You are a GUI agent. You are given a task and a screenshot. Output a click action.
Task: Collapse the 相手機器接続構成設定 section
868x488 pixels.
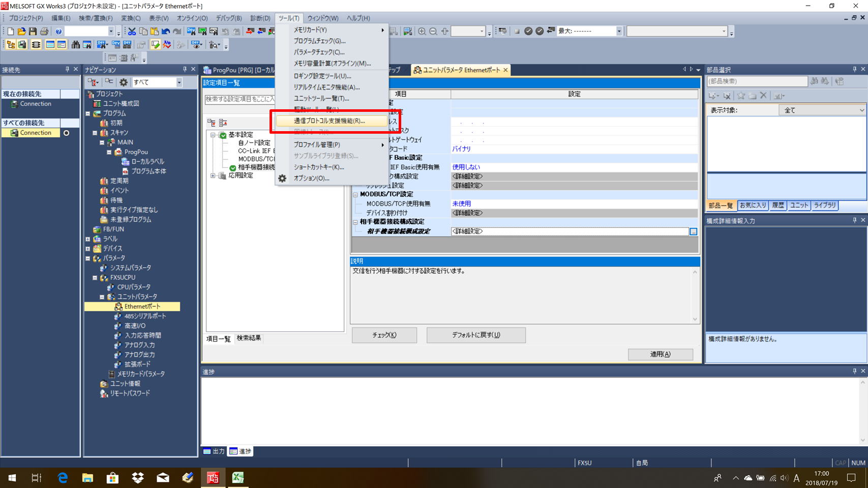355,222
